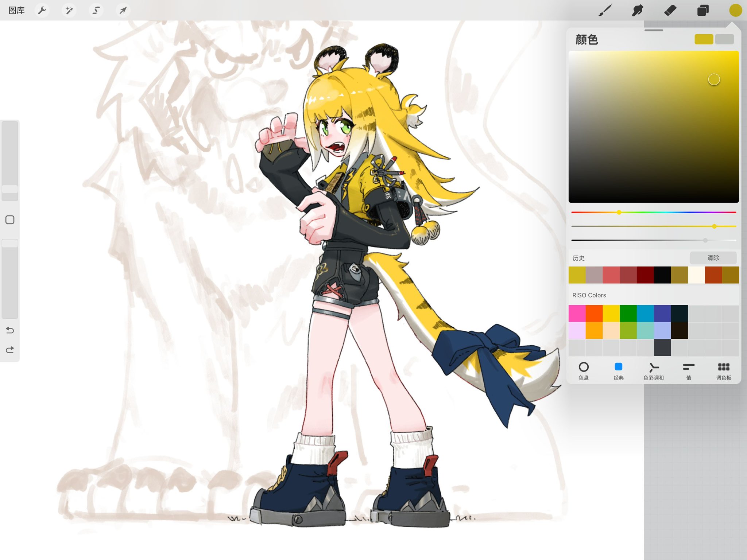747x560 pixels.
Task: Redo with the sidebar redo arrow
Action: pyautogui.click(x=10, y=350)
